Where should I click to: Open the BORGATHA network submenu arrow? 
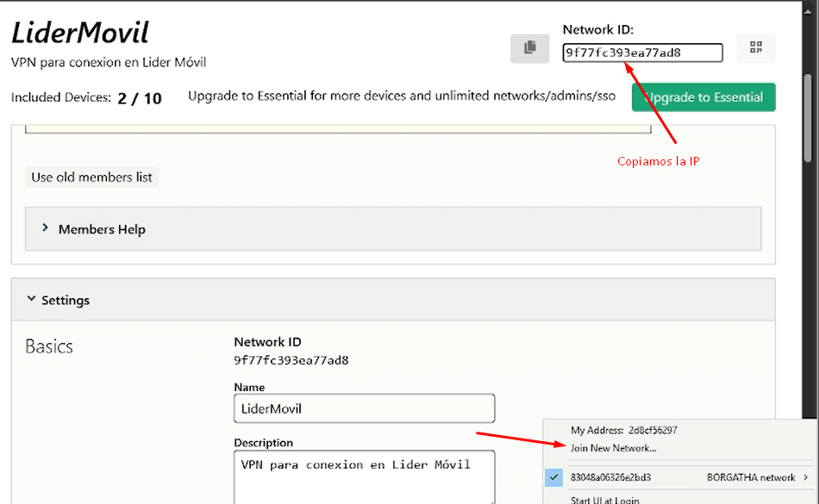[x=806, y=477]
